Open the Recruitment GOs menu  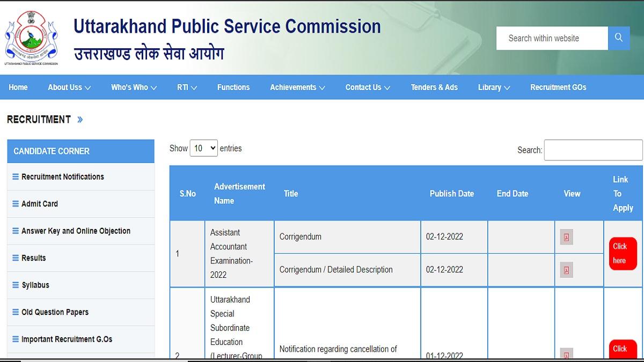[558, 87]
